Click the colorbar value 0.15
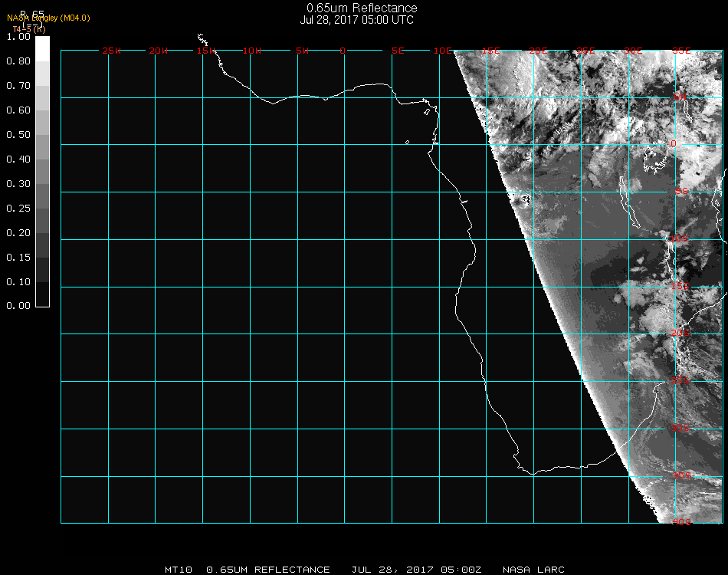 pos(18,258)
